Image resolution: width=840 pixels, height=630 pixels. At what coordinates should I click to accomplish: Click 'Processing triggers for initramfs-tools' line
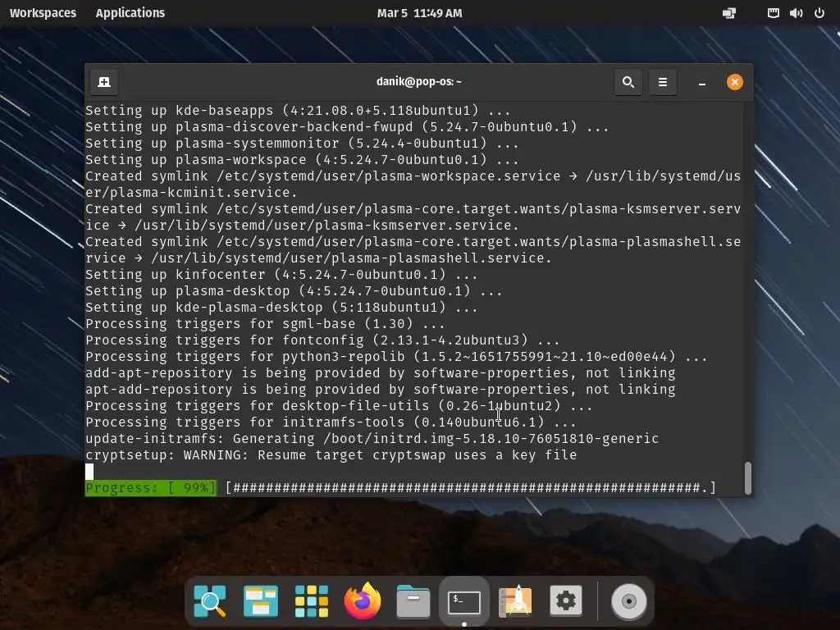click(x=331, y=422)
